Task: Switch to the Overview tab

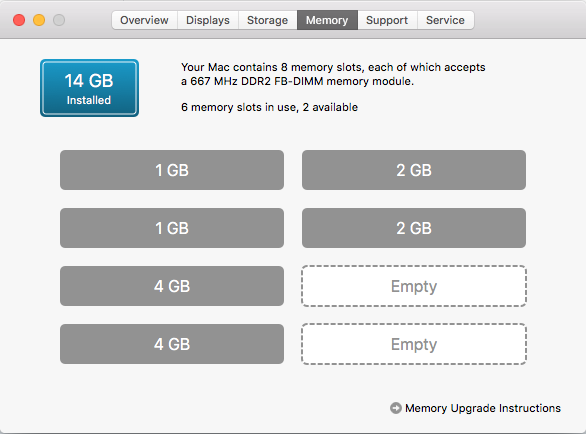Action: 144,20
